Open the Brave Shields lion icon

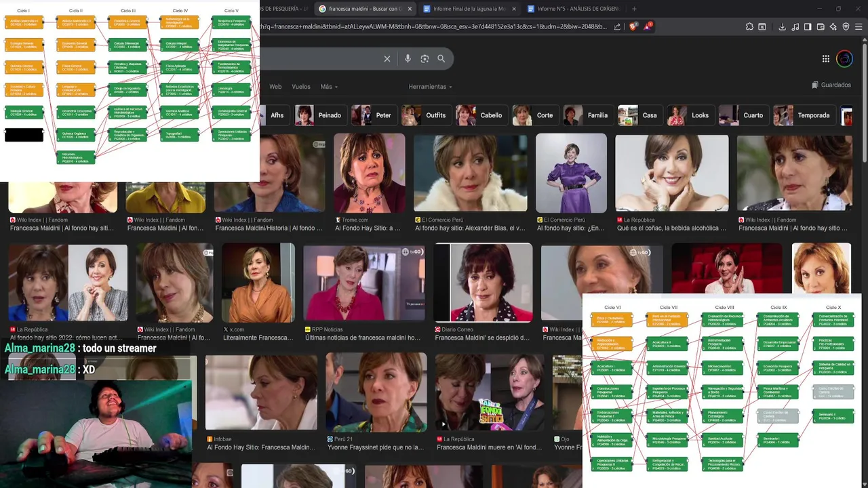click(x=633, y=27)
